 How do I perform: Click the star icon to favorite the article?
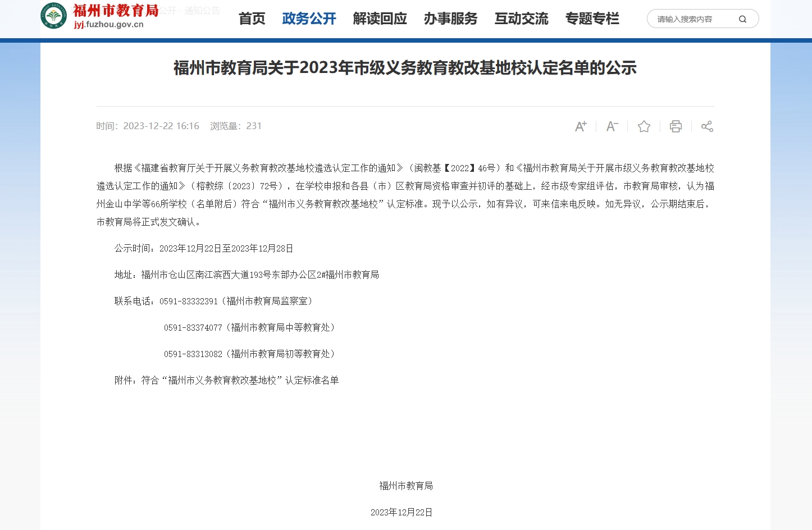(x=644, y=126)
